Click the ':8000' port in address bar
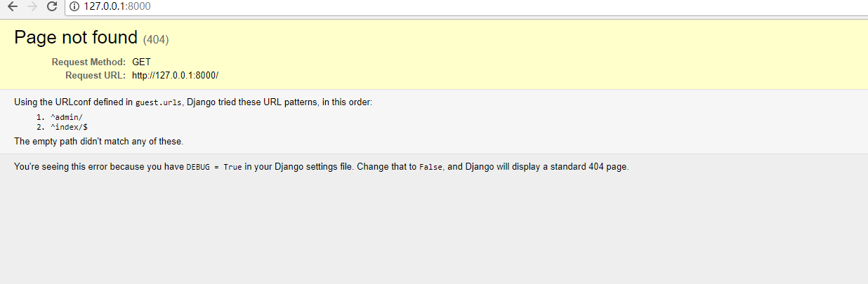 click(139, 7)
